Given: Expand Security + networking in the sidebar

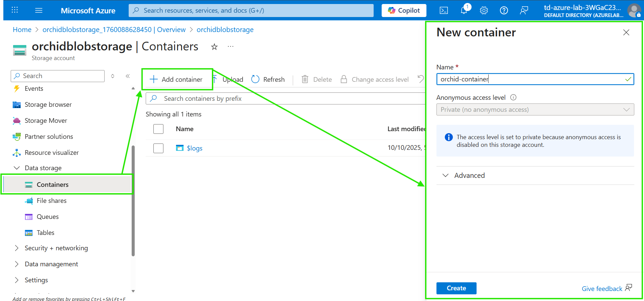Looking at the screenshot, I should (x=56, y=248).
